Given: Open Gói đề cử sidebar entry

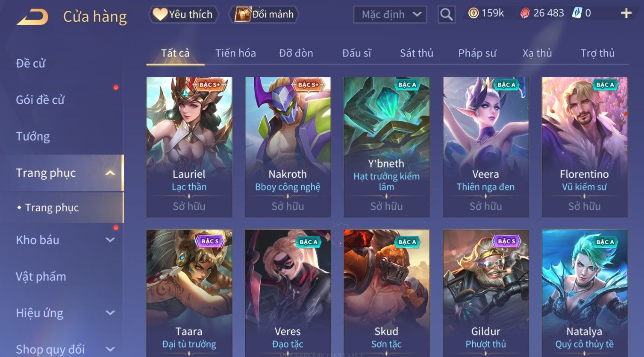Looking at the screenshot, I should click(40, 100).
